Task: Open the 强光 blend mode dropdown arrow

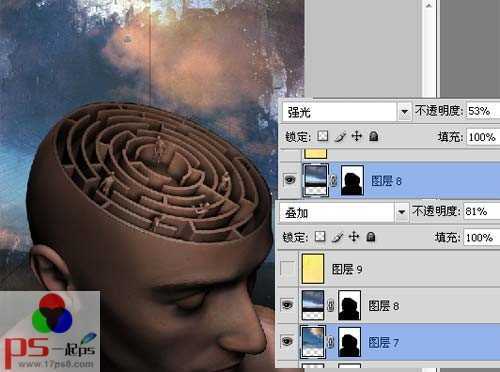Action: tap(404, 111)
